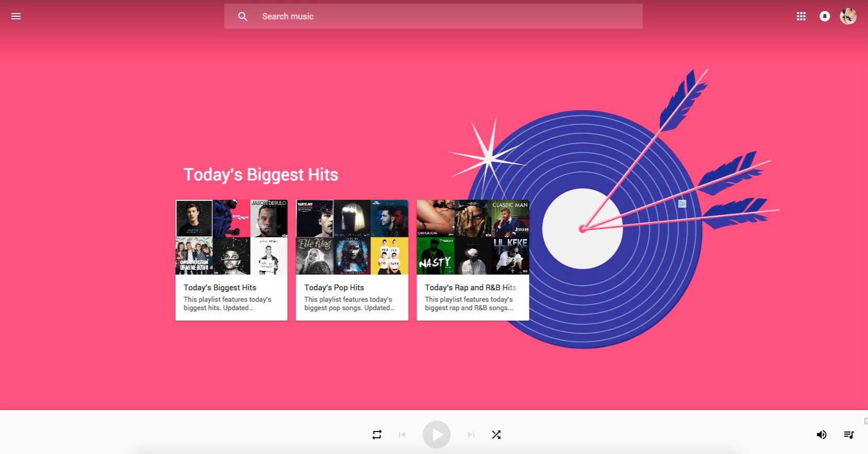Image resolution: width=868 pixels, height=454 pixels.
Task: Start playback with the play button
Action: click(x=436, y=435)
